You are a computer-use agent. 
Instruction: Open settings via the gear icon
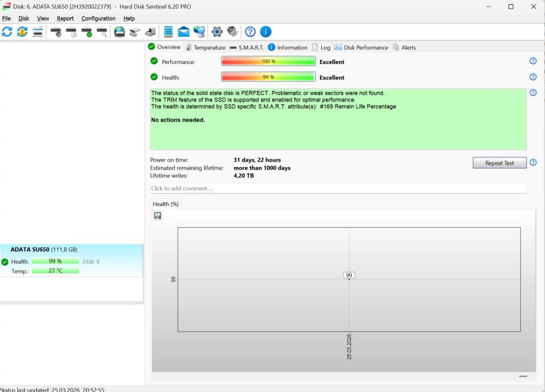(217, 32)
